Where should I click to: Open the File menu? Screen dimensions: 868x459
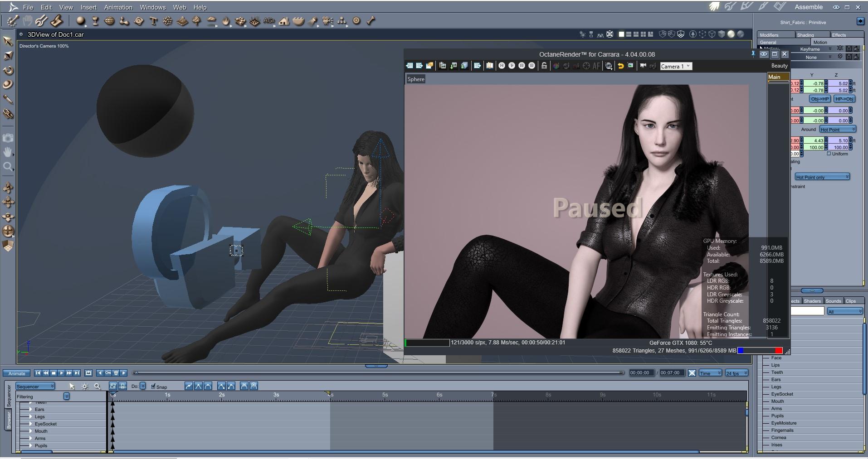(28, 7)
